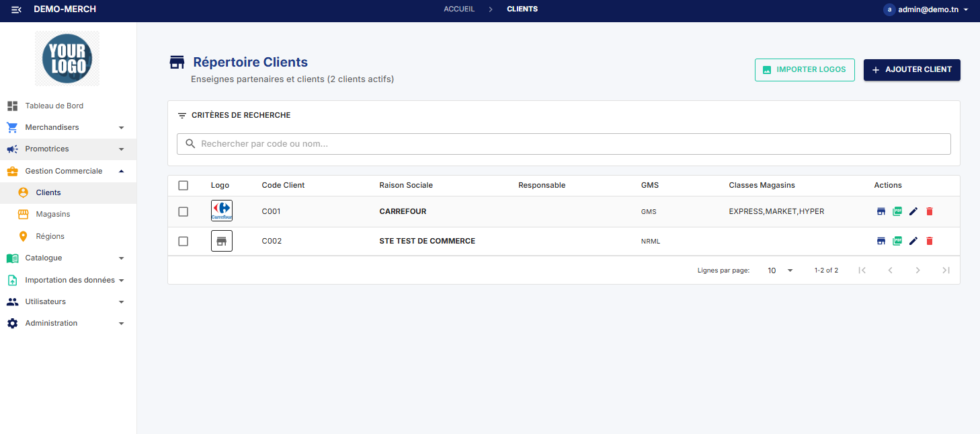This screenshot has height=434, width=980.
Task: Check the CARREFOUR row checkbox
Action: click(183, 212)
